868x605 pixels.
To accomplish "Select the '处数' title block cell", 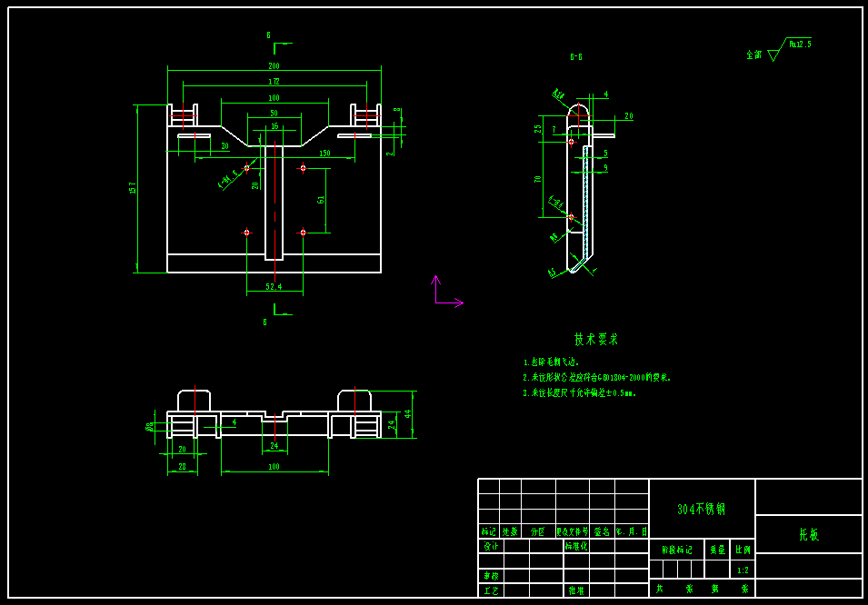I will (510, 531).
